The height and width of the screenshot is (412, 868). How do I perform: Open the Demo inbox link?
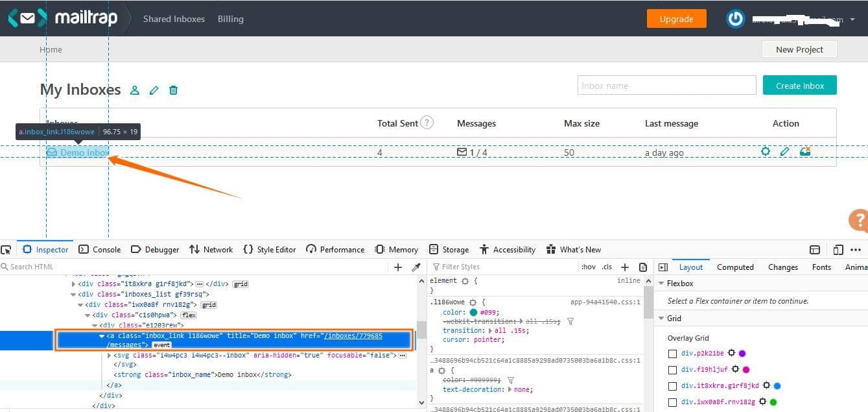pos(77,152)
